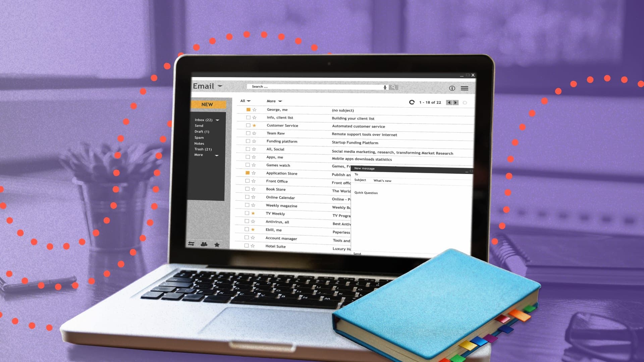644x362 pixels.
Task: Toggle checkbox next to Customer Service email
Action: (x=247, y=126)
